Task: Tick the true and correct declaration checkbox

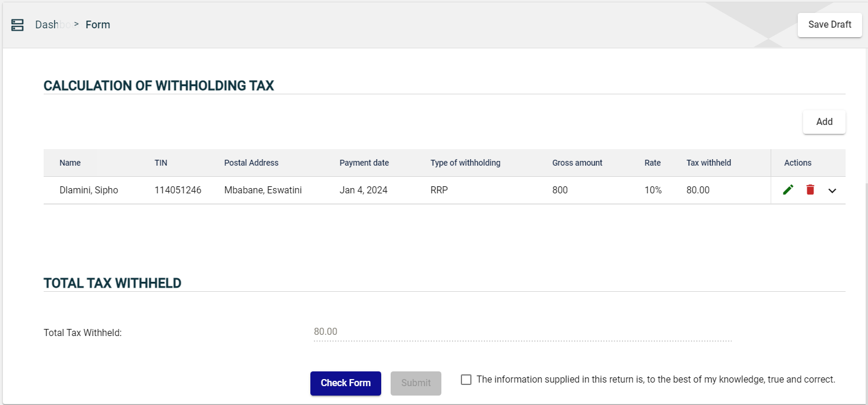Action: tap(466, 380)
